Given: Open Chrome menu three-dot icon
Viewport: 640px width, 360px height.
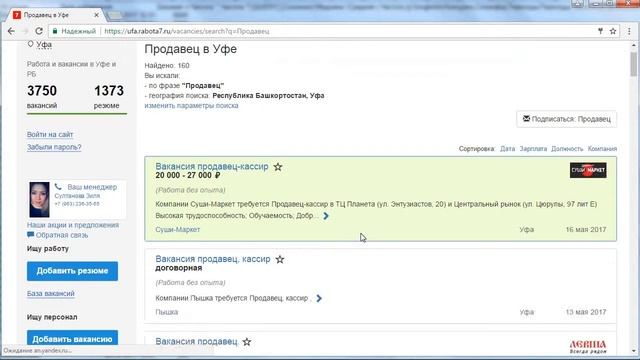Looking at the screenshot, I should 629,31.
